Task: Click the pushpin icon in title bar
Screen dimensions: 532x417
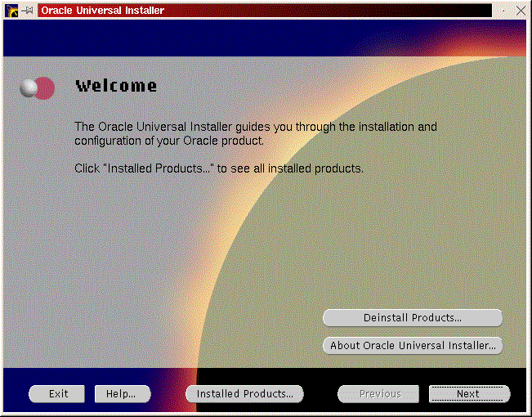Action: pos(28,11)
